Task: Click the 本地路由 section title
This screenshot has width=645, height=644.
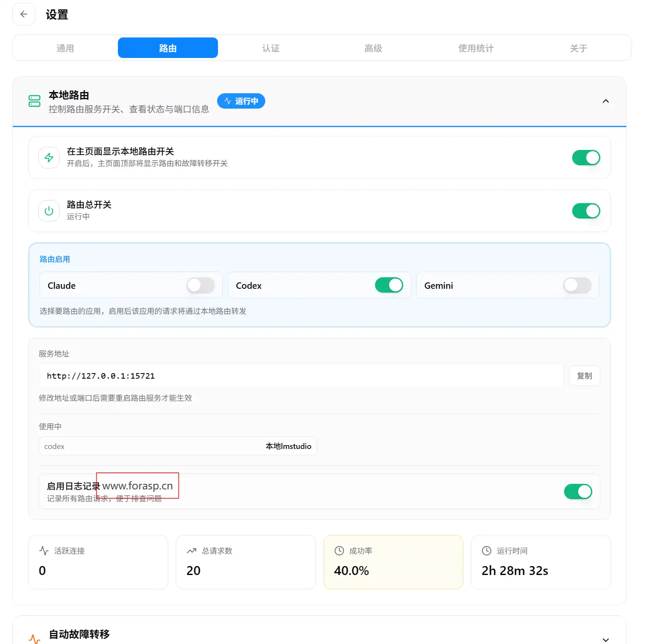Action: [x=69, y=95]
